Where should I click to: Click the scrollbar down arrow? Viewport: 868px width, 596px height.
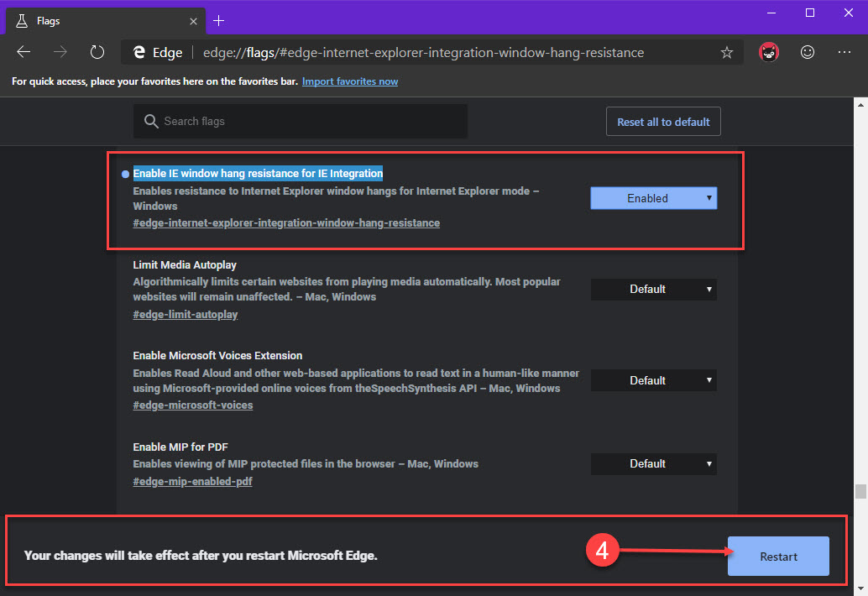pyautogui.click(x=860, y=588)
